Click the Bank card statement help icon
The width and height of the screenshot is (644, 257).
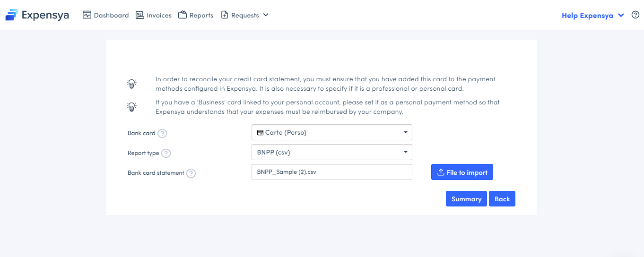(x=191, y=173)
